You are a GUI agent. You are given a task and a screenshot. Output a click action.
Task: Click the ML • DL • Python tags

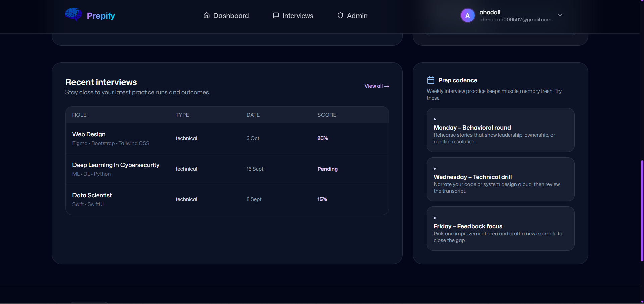click(92, 174)
